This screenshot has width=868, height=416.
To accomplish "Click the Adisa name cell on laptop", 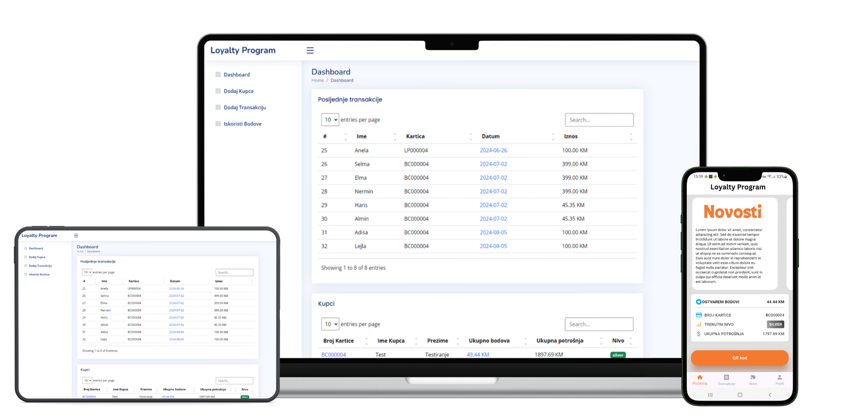I will (x=361, y=232).
